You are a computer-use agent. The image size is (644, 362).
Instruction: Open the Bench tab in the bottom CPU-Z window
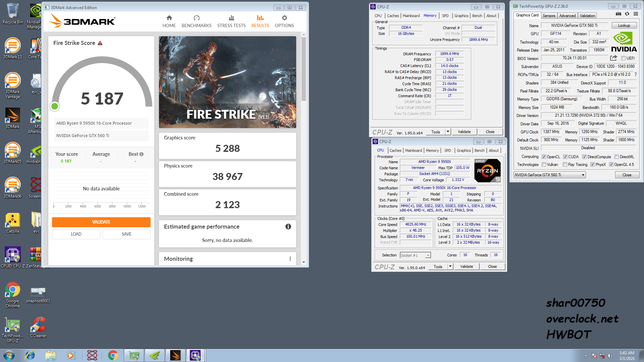[x=479, y=150]
